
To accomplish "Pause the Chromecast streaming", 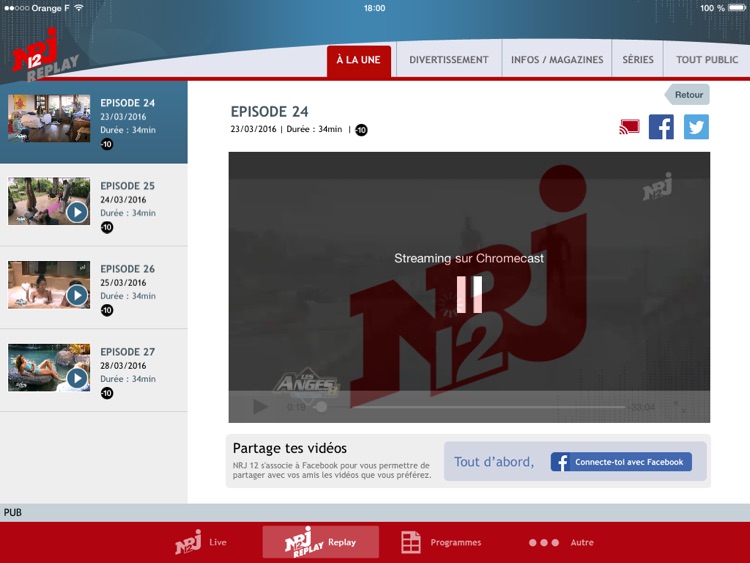I will pyautogui.click(x=469, y=295).
